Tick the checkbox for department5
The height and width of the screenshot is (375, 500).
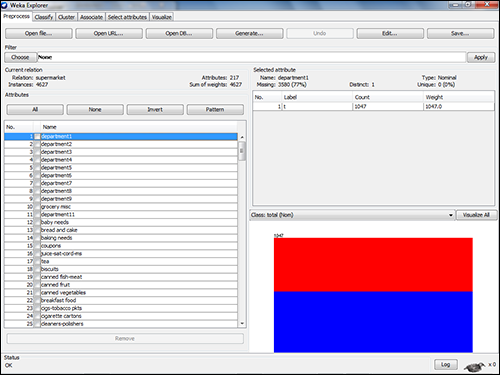(37, 167)
